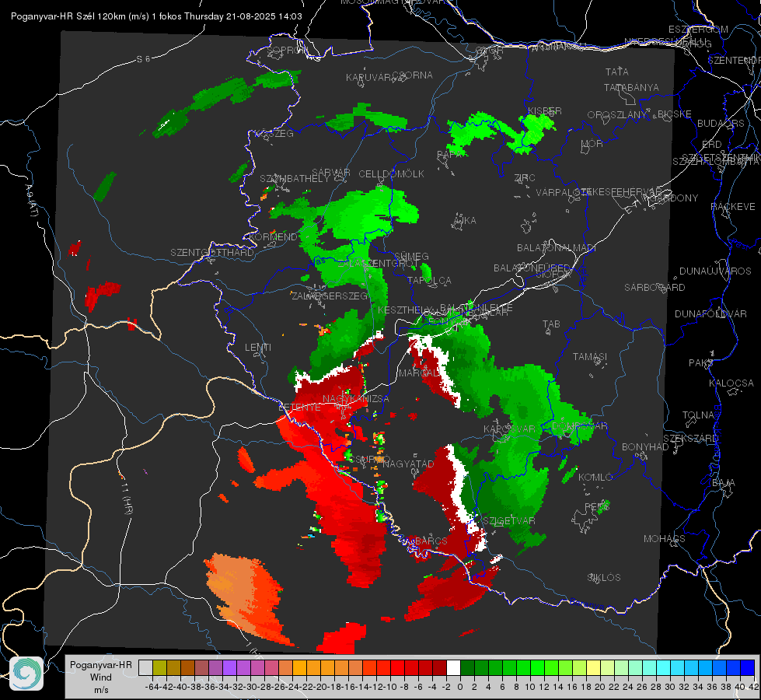Click the KORMEND label
This screenshot has height=700, width=761.
coord(274,237)
